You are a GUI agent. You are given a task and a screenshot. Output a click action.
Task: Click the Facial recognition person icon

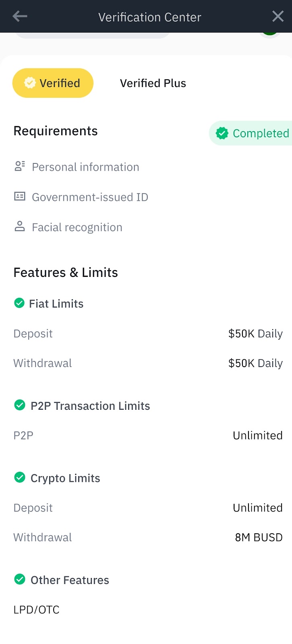(20, 227)
